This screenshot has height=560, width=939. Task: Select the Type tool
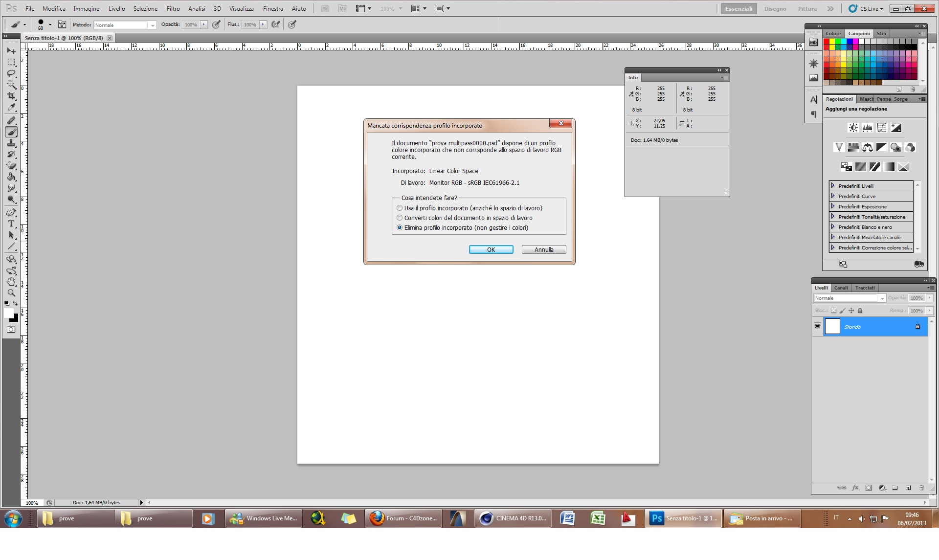[11, 224]
